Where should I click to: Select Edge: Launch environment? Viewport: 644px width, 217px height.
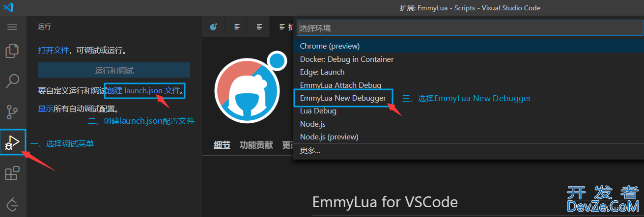click(x=469, y=72)
